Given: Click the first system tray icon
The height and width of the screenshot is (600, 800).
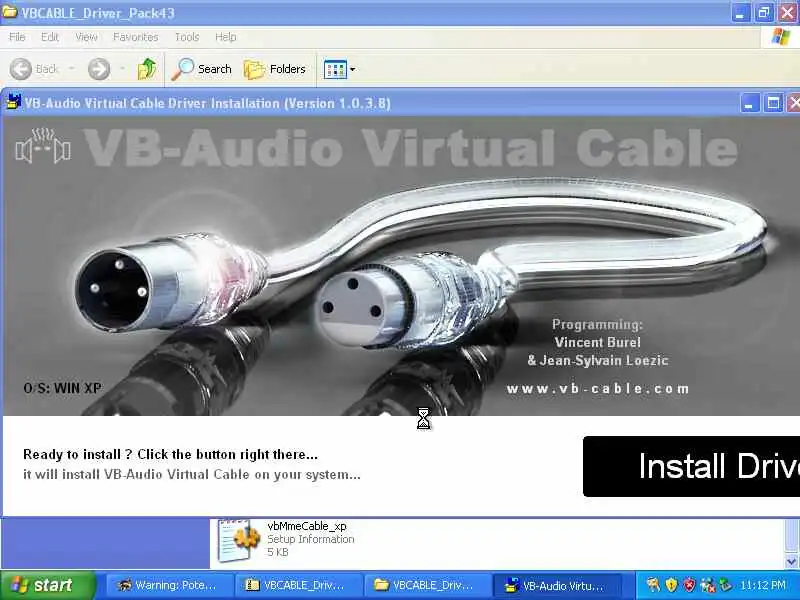Looking at the screenshot, I should (x=653, y=585).
